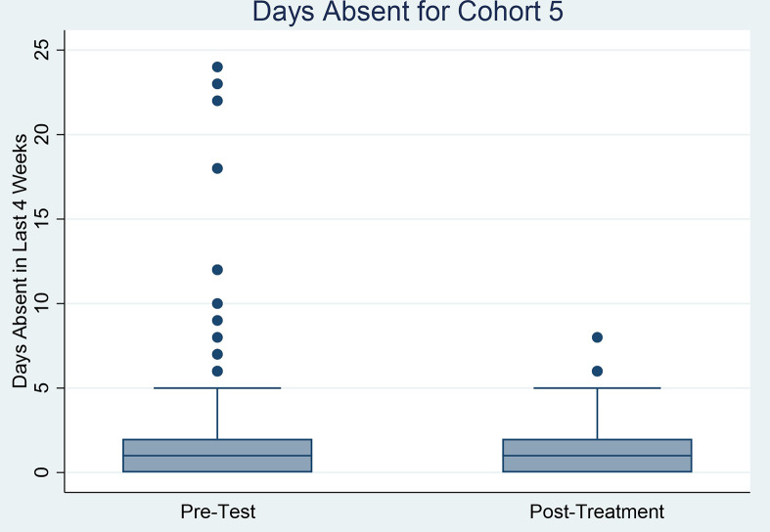
Task: Click the Pre-Test outlier dot at 22
Action: pos(217,101)
